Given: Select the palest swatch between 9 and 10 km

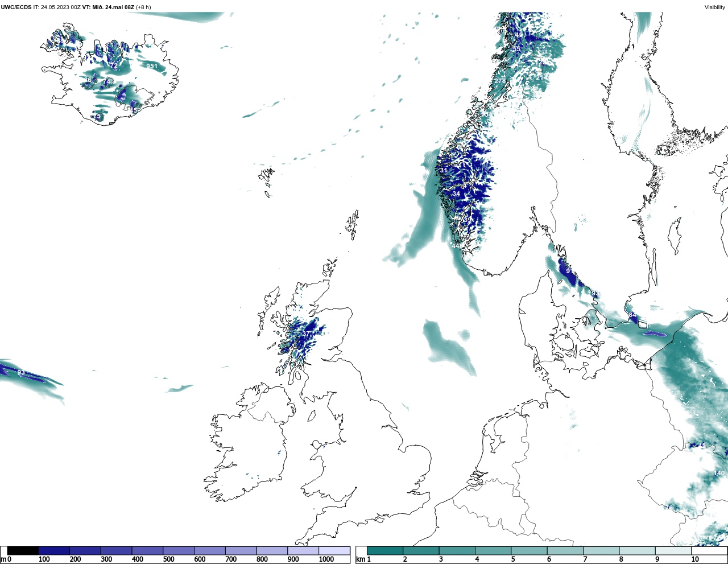Looking at the screenshot, I should tap(673, 550).
